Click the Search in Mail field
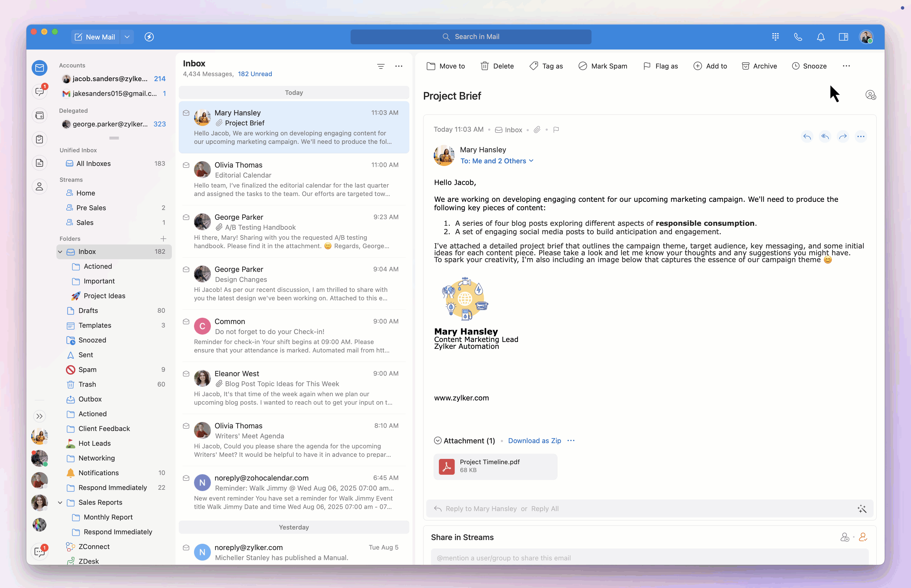 (471, 37)
